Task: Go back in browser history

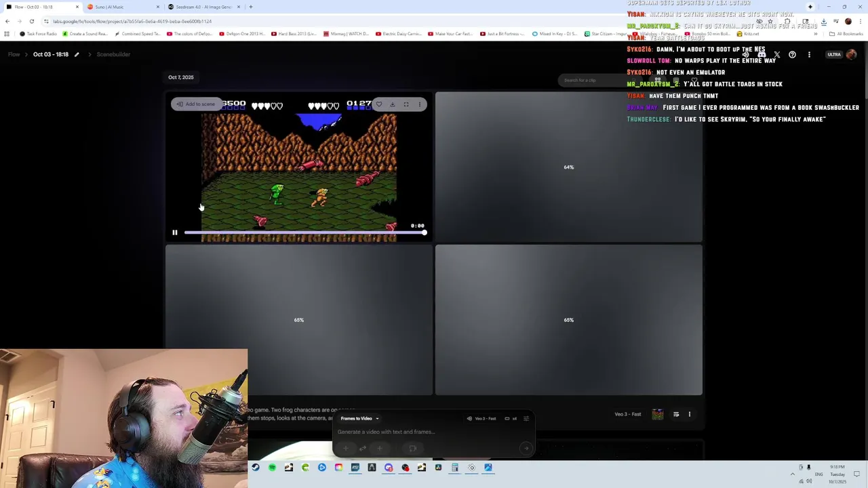Action: click(7, 21)
